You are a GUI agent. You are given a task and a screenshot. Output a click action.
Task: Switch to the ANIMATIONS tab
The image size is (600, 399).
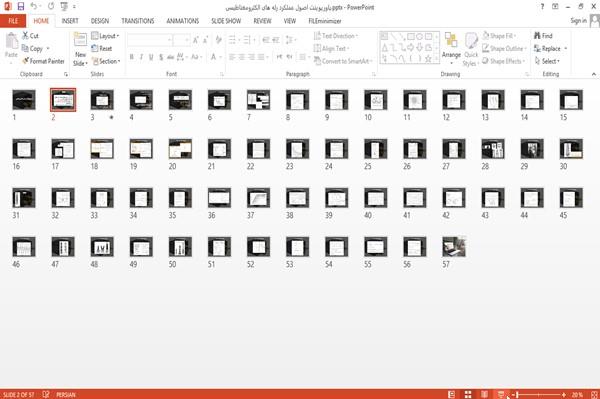pos(183,21)
